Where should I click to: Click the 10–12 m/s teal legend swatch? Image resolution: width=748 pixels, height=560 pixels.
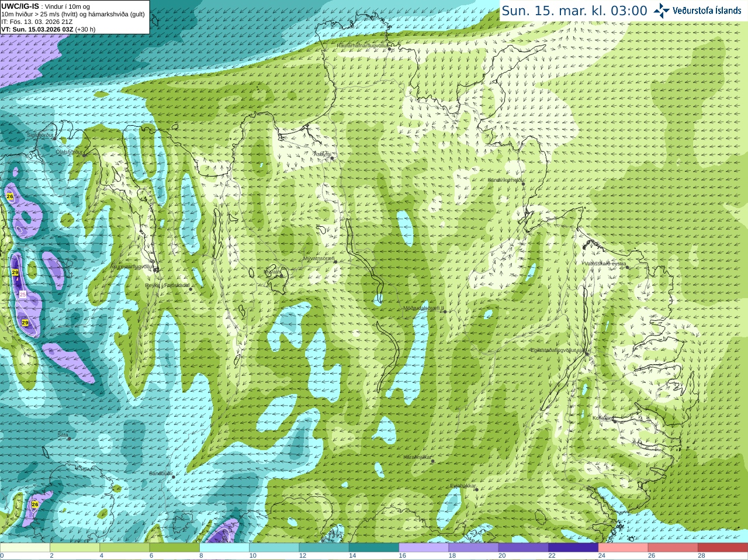point(274,548)
